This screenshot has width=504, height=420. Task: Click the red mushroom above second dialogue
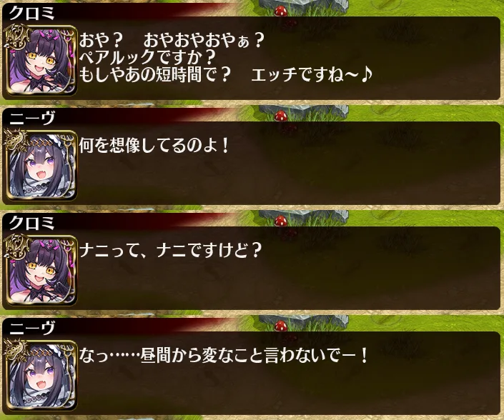click(281, 116)
